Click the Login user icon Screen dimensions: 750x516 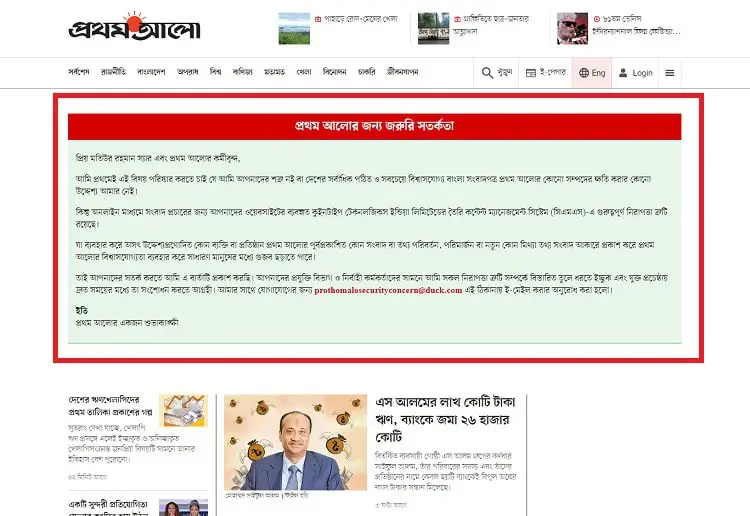(x=623, y=73)
